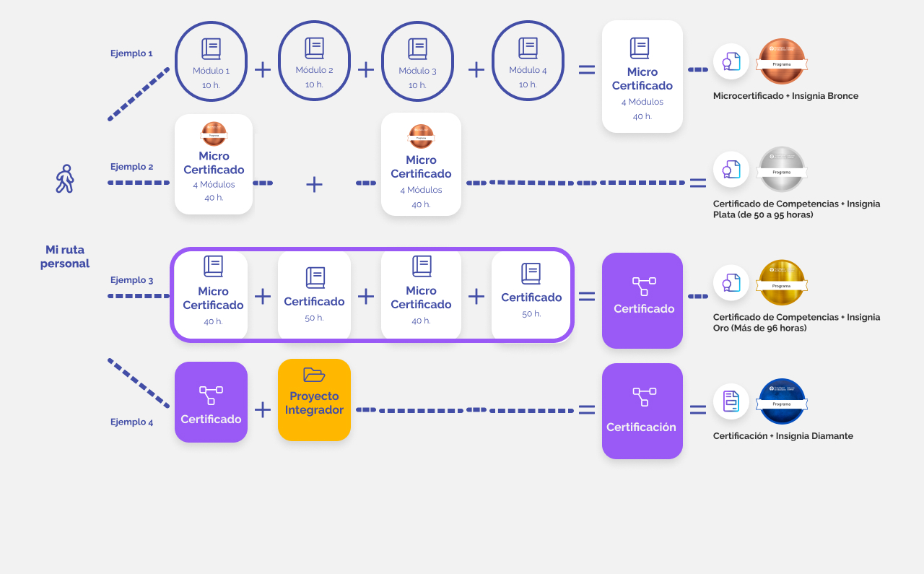This screenshot has width=924, height=574.
Task: Click the silver Plata insignia badge
Action: (781, 170)
